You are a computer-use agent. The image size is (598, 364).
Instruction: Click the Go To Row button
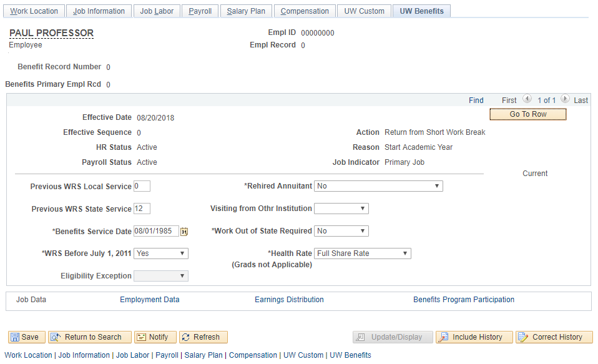tap(528, 114)
